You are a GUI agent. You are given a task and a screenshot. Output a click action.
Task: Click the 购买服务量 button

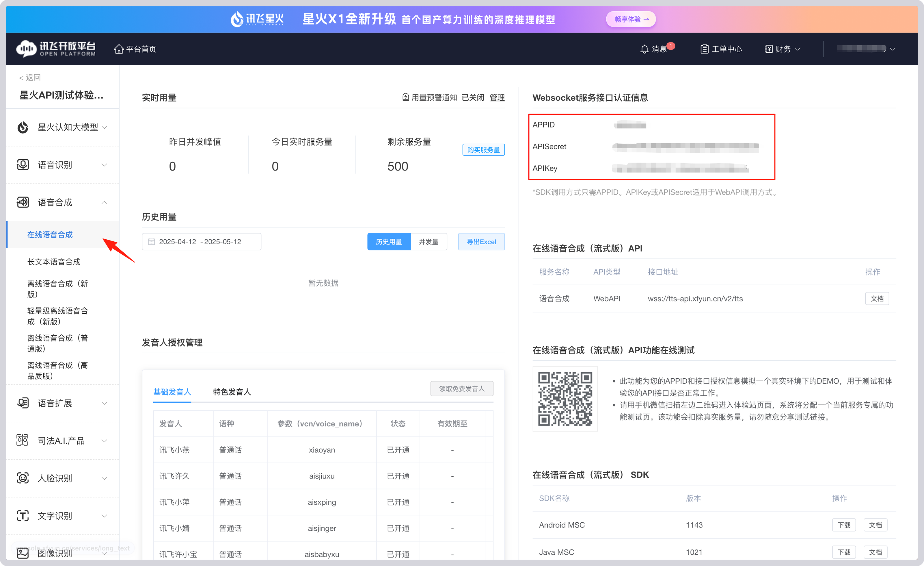(483, 149)
